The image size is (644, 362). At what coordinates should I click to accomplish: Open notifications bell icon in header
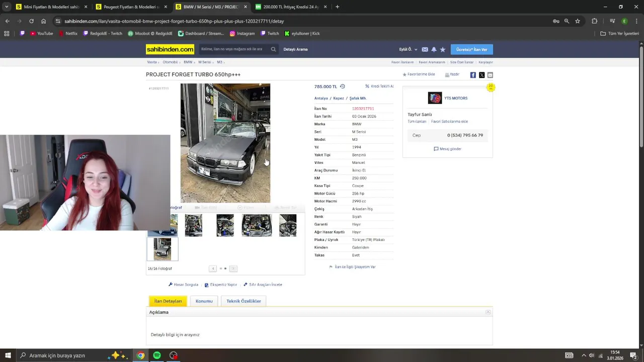(x=434, y=49)
